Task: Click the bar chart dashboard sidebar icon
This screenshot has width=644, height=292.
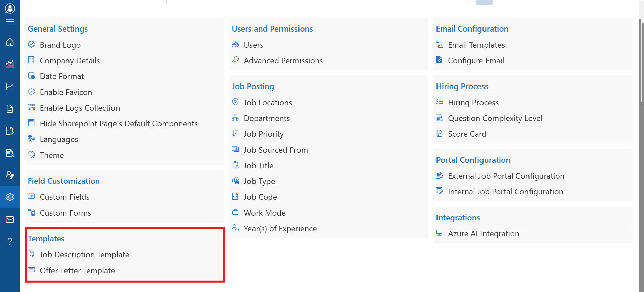Action: 10,64
